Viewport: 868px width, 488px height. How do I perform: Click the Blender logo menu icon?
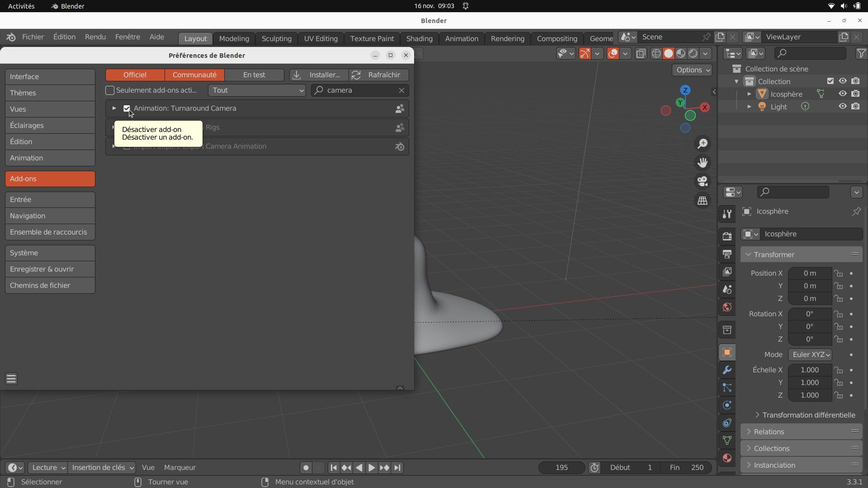point(11,37)
